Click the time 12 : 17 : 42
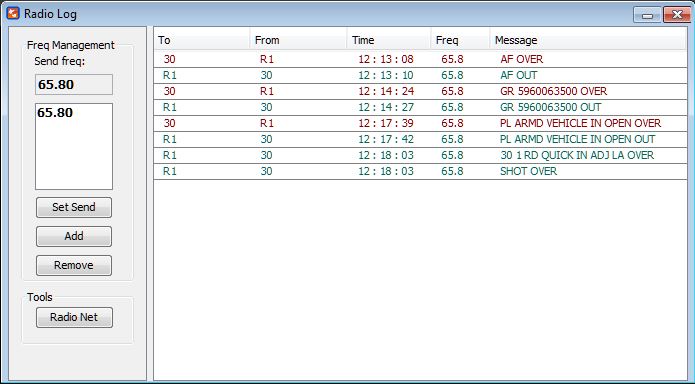Image resolution: width=695 pixels, height=384 pixels. click(x=386, y=139)
